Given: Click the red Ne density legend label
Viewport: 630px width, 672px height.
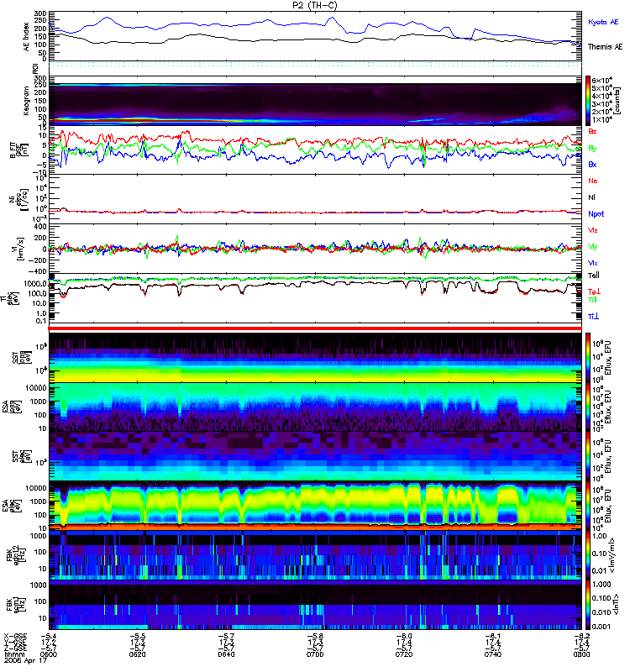Looking at the screenshot, I should [x=593, y=181].
